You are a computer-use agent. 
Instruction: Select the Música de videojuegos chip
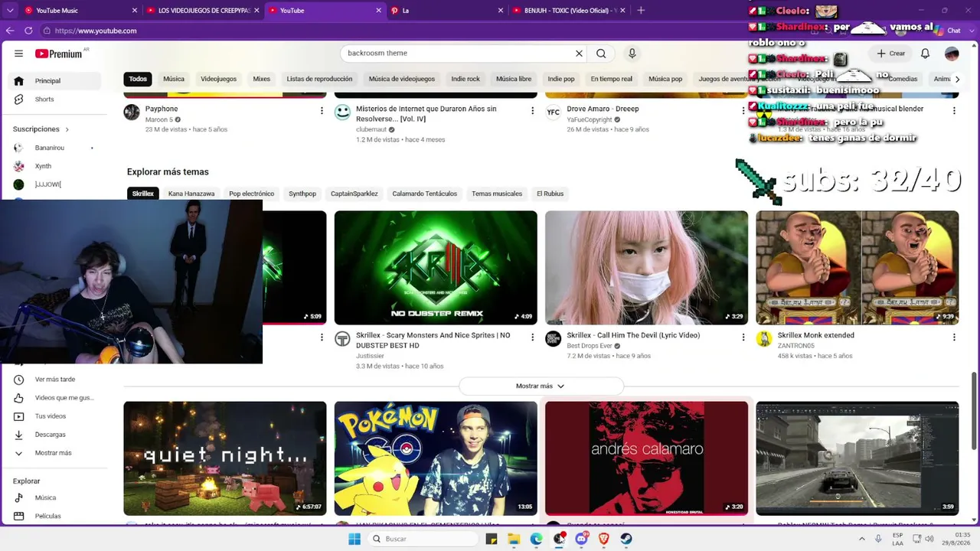[x=402, y=79]
